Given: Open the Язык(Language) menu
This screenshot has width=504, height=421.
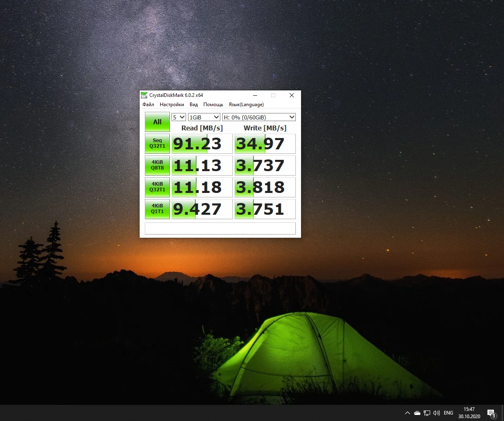Looking at the screenshot, I should (x=246, y=105).
